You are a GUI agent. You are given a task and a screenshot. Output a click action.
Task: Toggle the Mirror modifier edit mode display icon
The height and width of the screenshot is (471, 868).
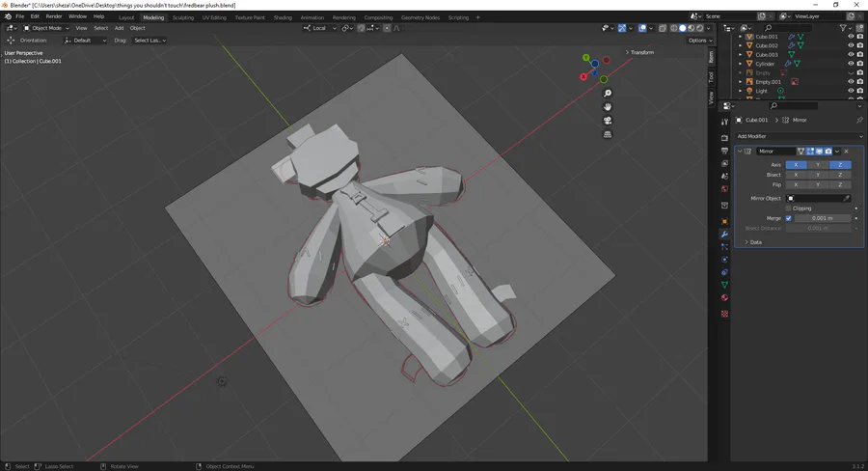pos(810,152)
